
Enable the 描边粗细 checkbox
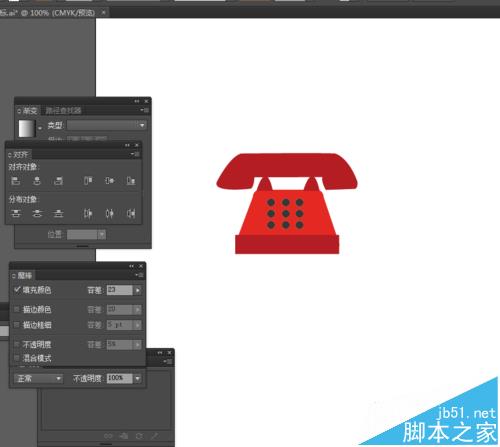(x=16, y=325)
